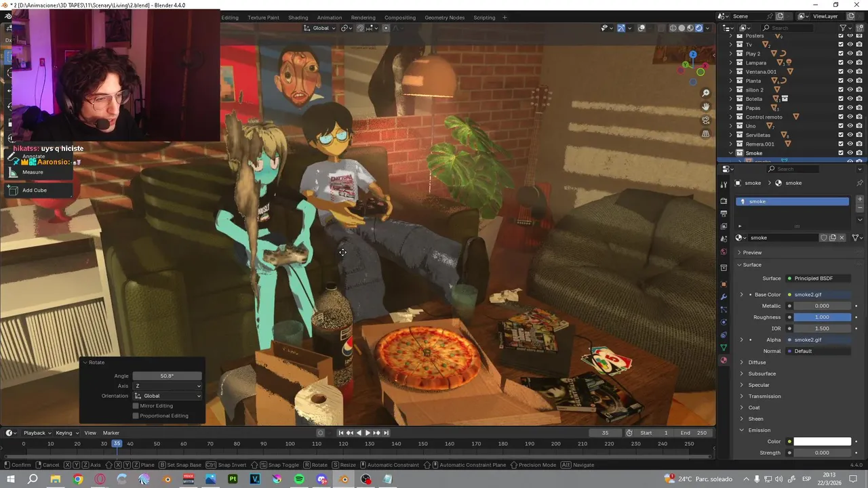868x488 pixels.
Task: Disable Remera.001 collection in renders
Action: tap(859, 144)
